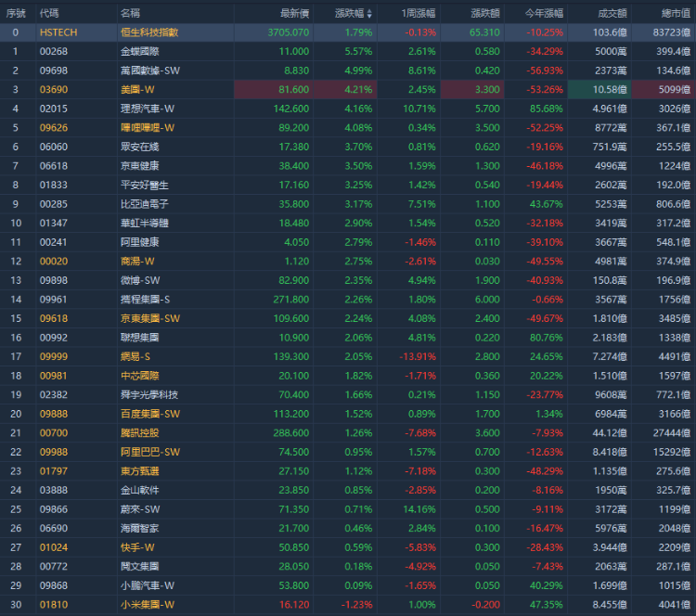Sort by the 最新價 column header
Image resolution: width=696 pixels, height=616 pixels.
pos(295,14)
